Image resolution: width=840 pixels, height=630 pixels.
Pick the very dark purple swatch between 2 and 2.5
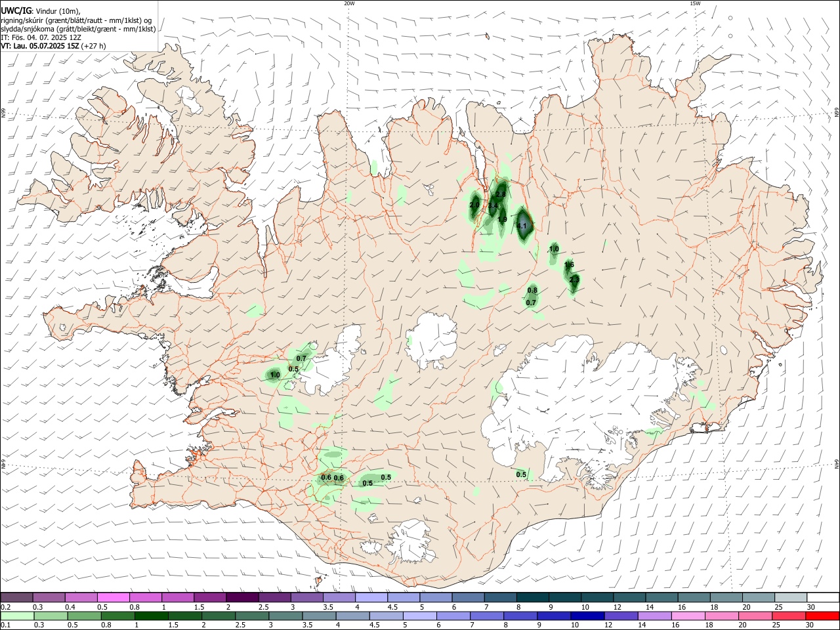[242, 597]
